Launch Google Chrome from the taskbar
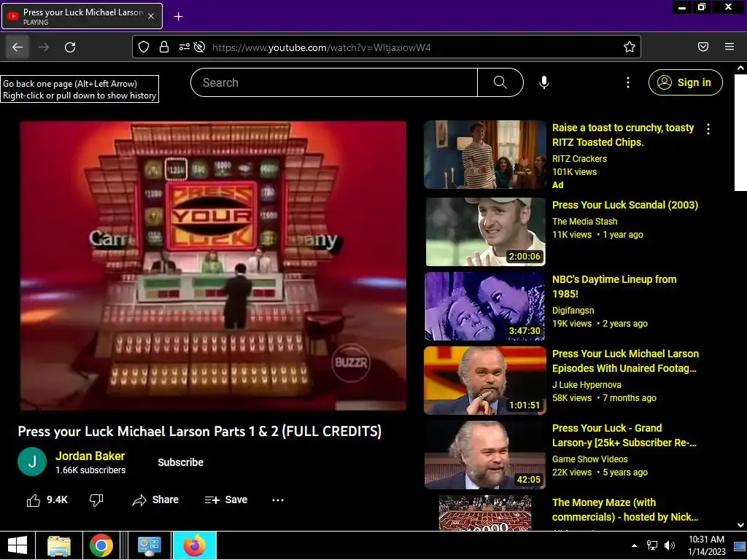 [101, 545]
